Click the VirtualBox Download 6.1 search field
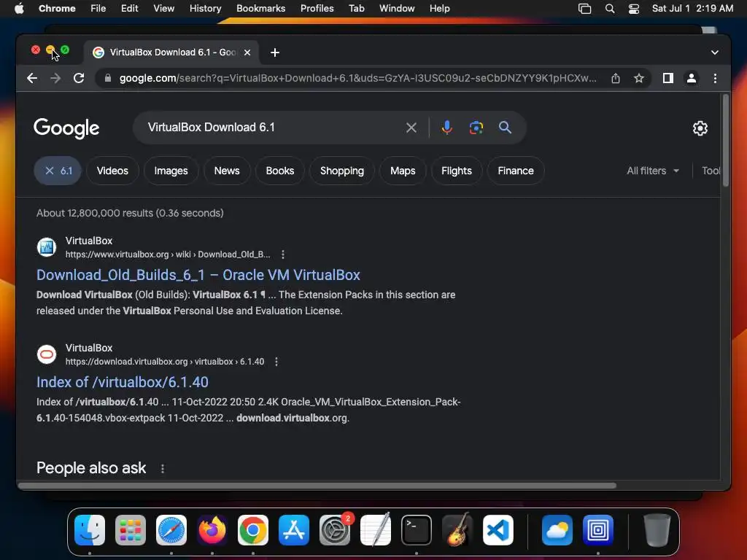 (x=271, y=128)
